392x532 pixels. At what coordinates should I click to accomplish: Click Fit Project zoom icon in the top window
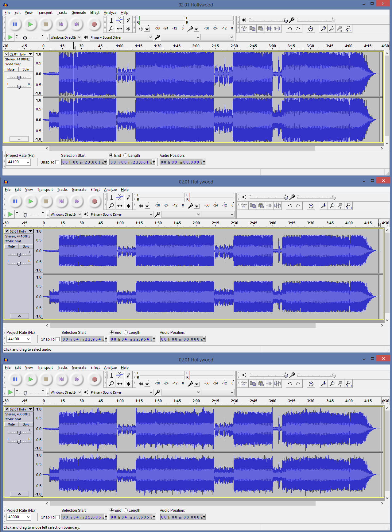click(x=348, y=29)
